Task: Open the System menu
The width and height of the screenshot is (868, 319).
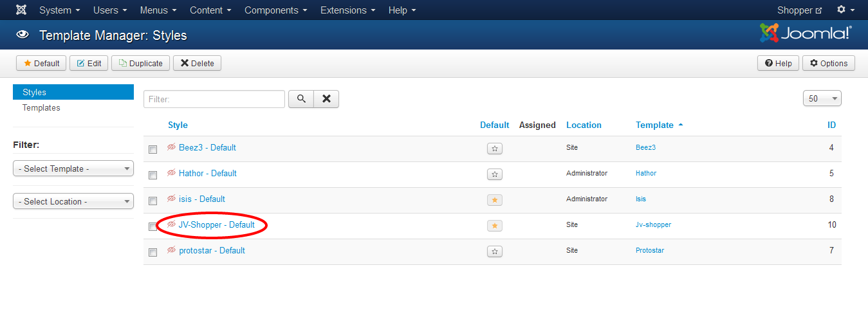Action: pos(60,10)
